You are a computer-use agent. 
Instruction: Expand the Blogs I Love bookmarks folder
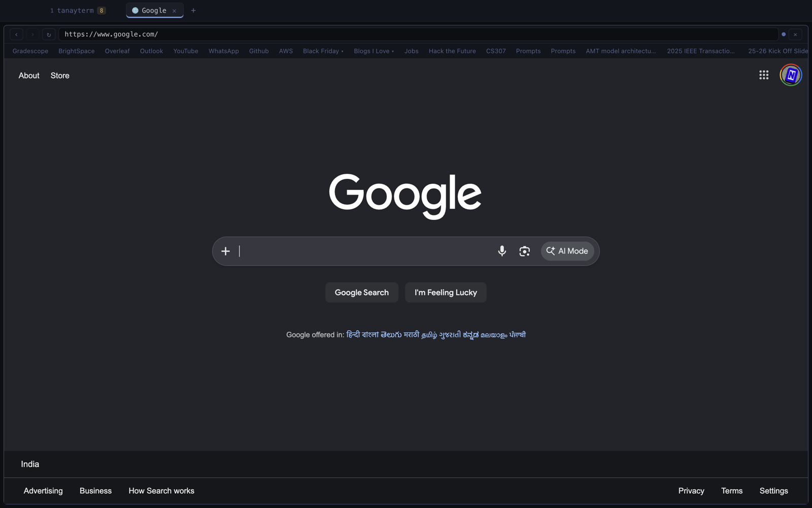pos(374,51)
